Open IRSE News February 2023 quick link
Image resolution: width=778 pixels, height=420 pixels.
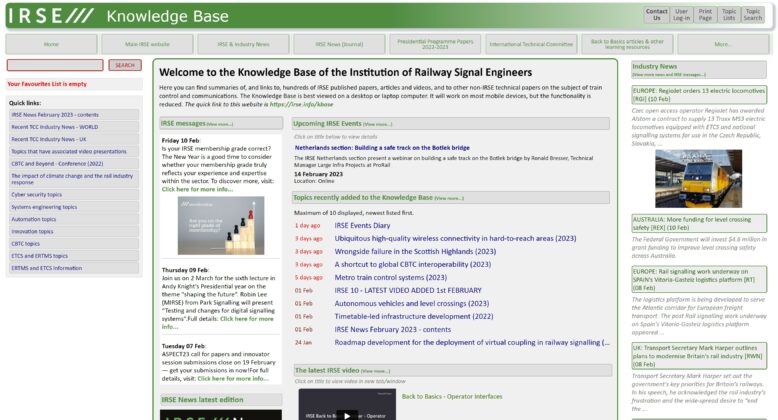tap(73, 115)
